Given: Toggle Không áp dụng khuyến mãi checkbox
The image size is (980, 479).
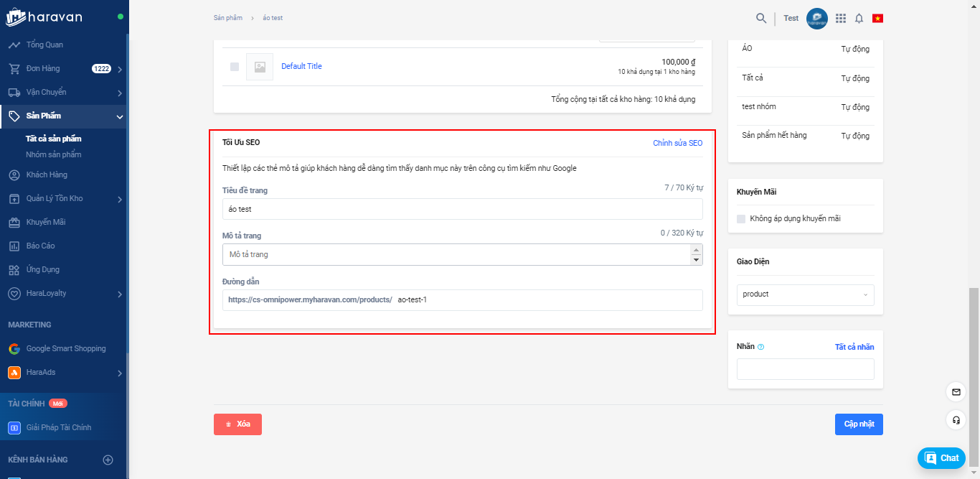Looking at the screenshot, I should click(x=741, y=218).
